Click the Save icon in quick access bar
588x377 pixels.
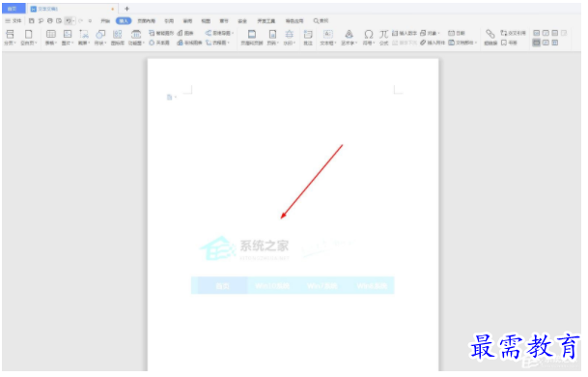32,21
